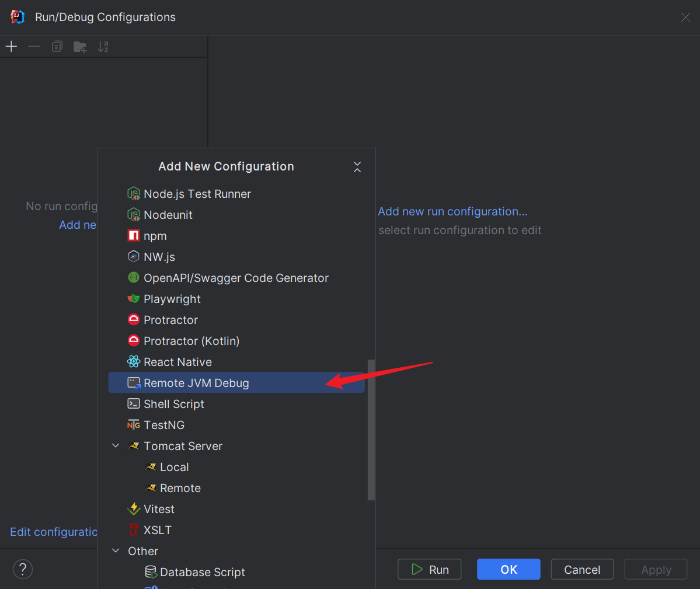The height and width of the screenshot is (589, 700).
Task: Click the OpenAPI/Swagger green icon
Action: [134, 277]
